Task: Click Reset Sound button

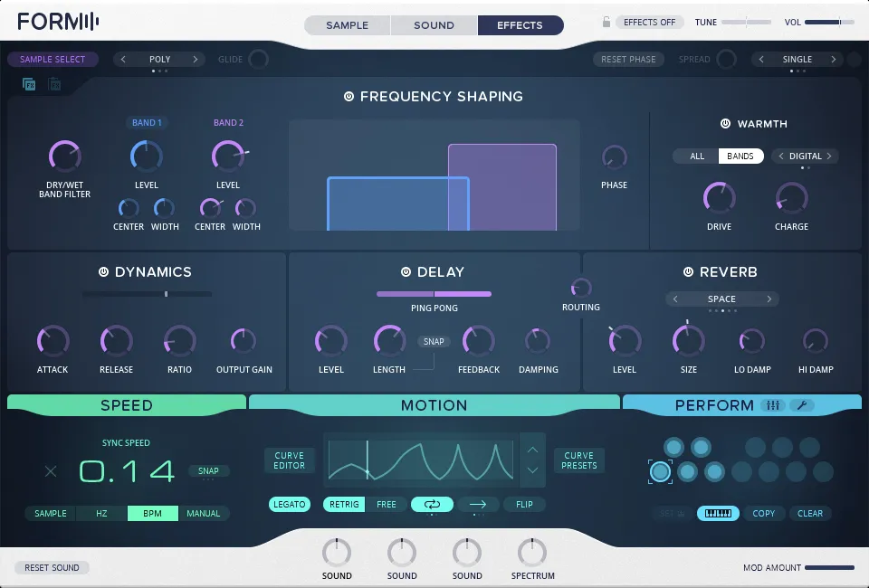Action: click(52, 567)
